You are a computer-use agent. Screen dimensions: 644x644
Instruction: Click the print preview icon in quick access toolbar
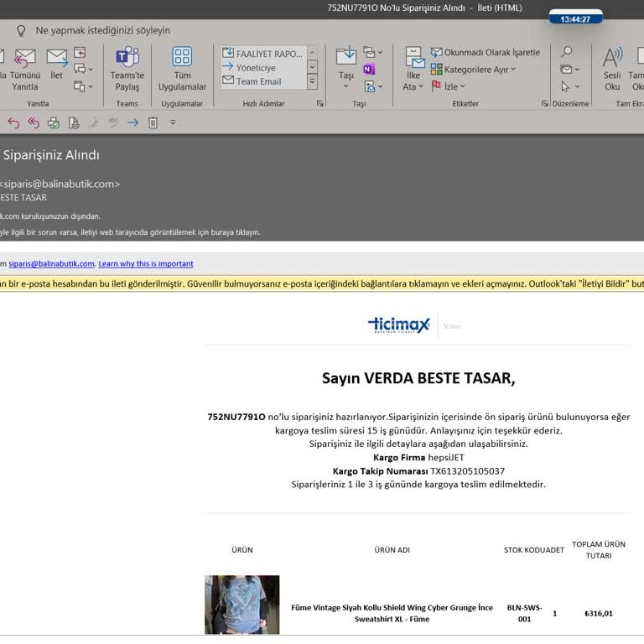click(x=74, y=122)
